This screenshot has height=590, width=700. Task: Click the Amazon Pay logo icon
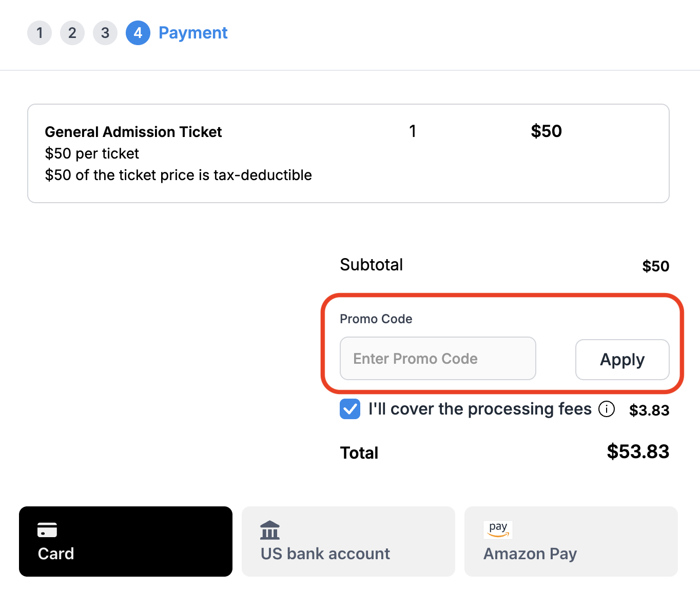coord(498,529)
